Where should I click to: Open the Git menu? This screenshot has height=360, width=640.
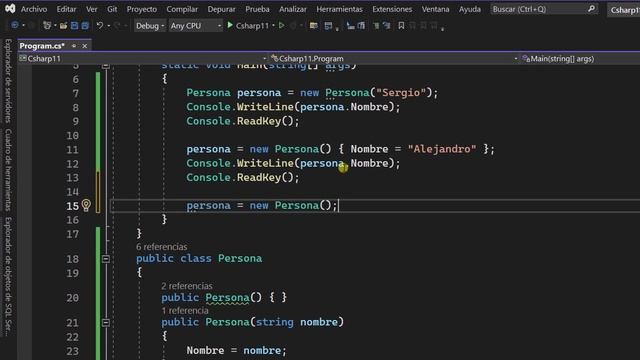pos(112,9)
